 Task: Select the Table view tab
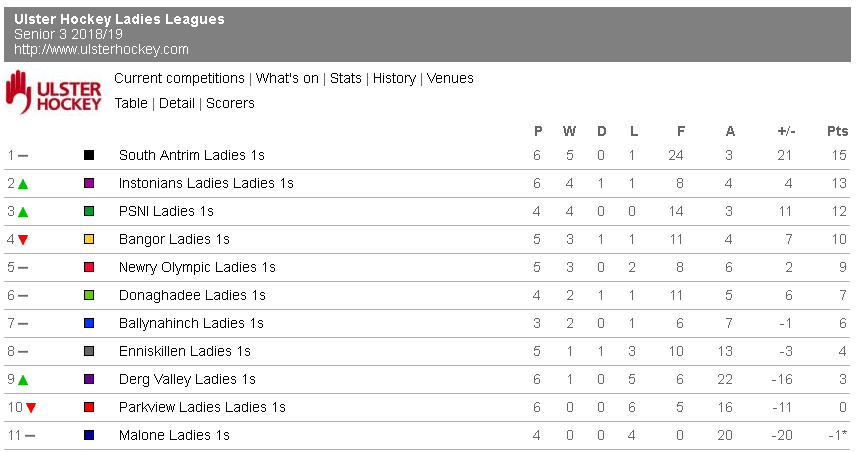[131, 103]
